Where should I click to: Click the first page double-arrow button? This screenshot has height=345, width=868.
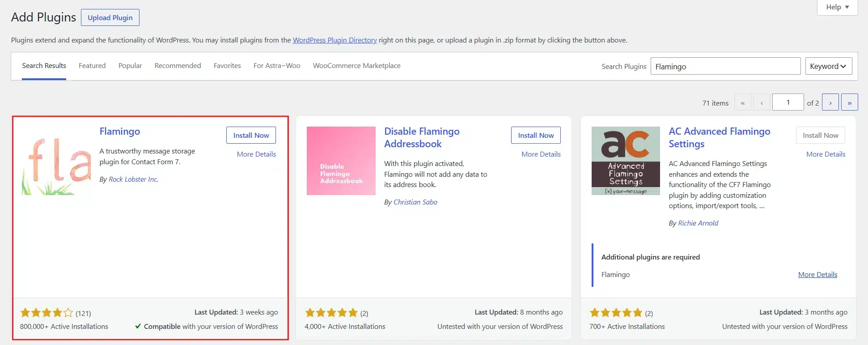pyautogui.click(x=743, y=102)
